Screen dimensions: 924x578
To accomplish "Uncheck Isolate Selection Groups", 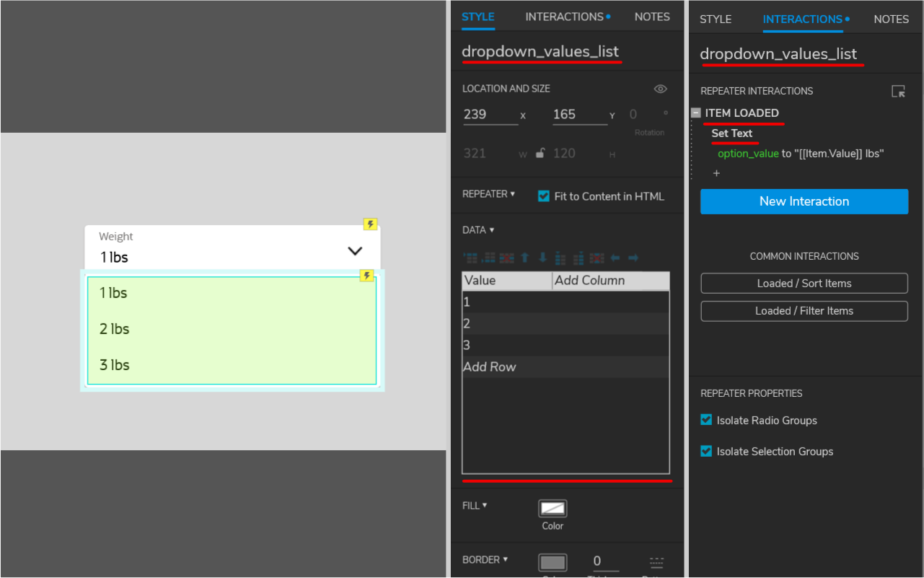I will 705,451.
